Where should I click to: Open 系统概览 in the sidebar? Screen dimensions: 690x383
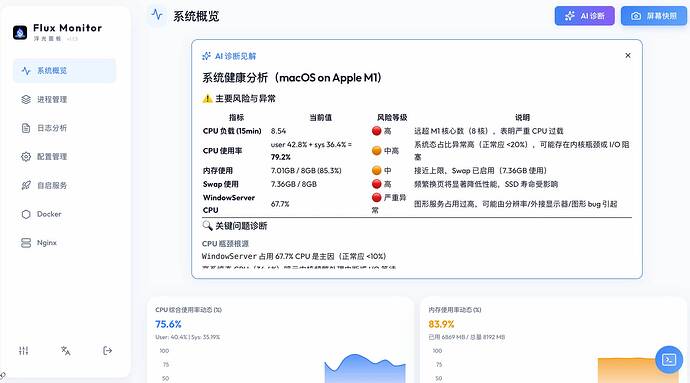coord(64,70)
